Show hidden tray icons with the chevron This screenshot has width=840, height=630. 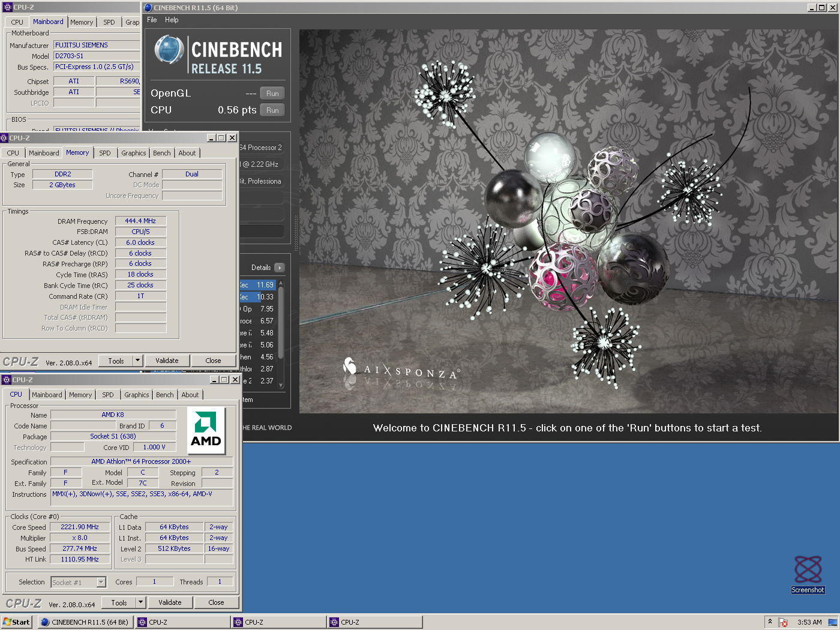[x=770, y=622]
